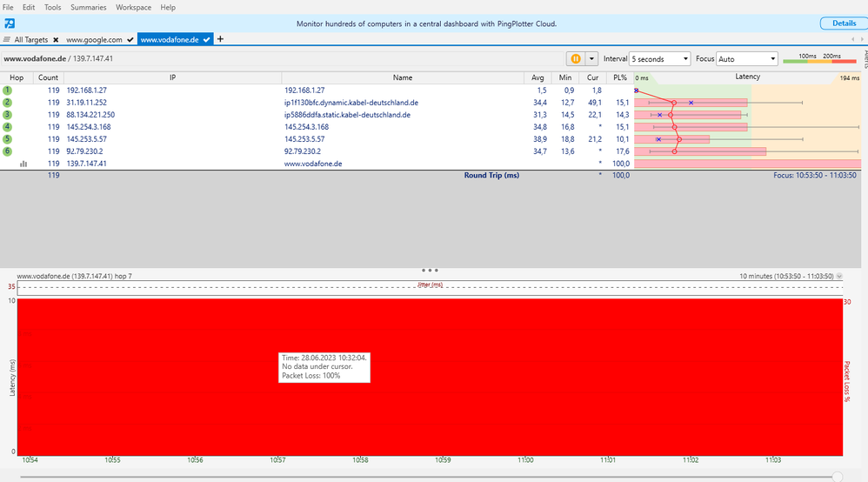Select www.vodafone.de name in final row
The width and height of the screenshot is (868, 482).
point(313,164)
